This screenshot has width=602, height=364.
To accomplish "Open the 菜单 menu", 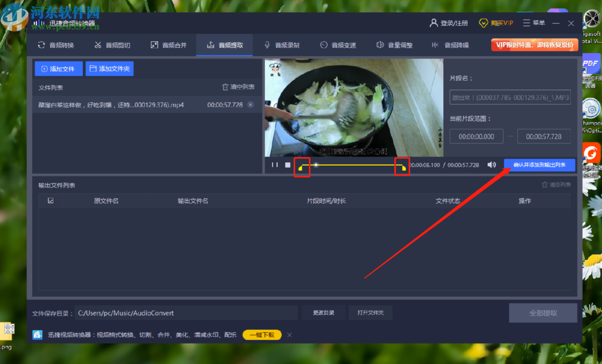I will point(533,23).
